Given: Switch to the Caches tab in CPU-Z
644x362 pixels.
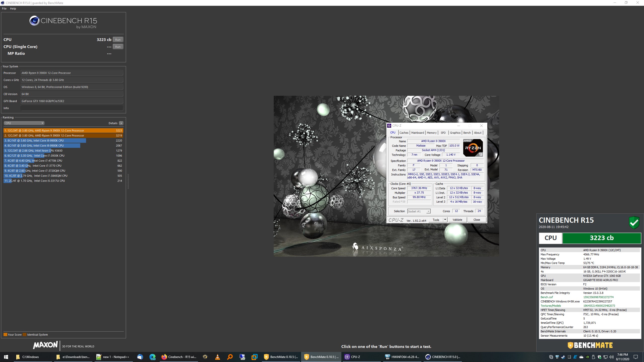Looking at the screenshot, I should pyautogui.click(x=404, y=133).
